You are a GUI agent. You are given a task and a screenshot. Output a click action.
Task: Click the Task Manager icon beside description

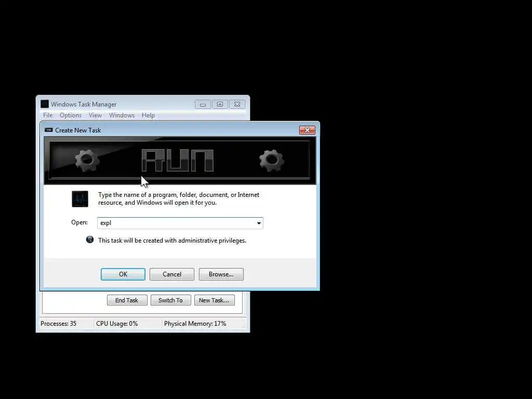pos(80,199)
